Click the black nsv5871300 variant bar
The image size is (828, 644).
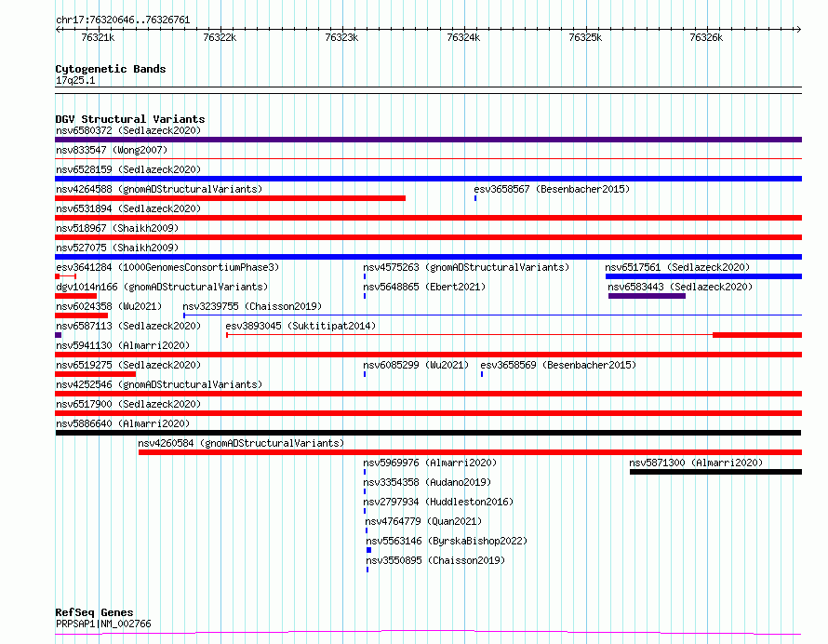pos(715,473)
